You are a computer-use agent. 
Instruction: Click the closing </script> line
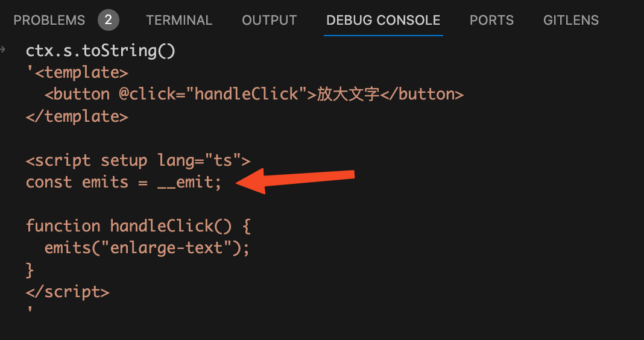68,292
